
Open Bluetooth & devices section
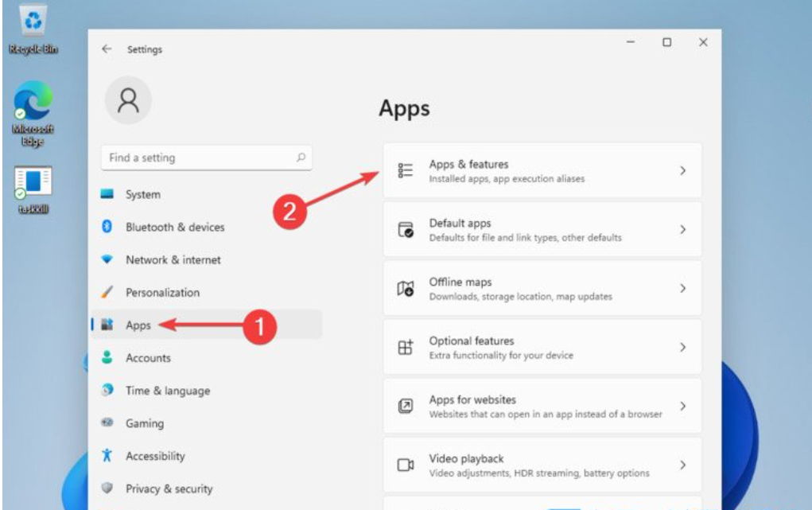coord(174,227)
